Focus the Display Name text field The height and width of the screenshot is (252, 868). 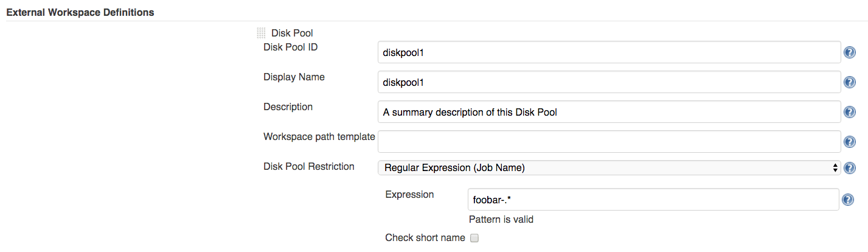coord(609,82)
